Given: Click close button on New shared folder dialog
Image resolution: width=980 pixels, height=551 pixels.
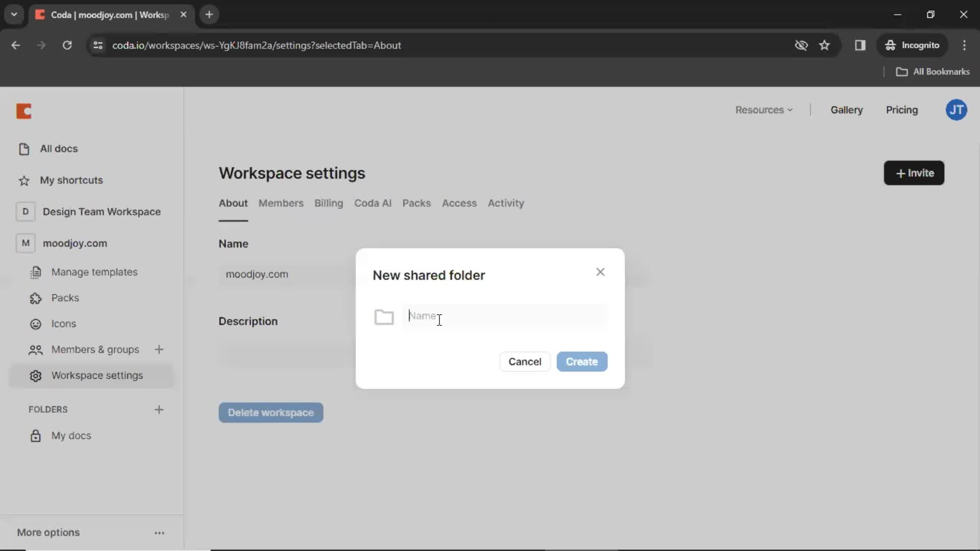Looking at the screenshot, I should tap(600, 272).
